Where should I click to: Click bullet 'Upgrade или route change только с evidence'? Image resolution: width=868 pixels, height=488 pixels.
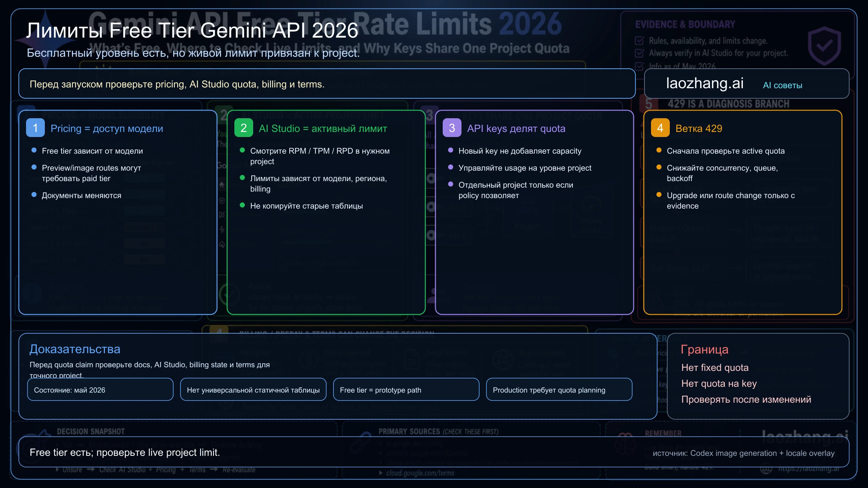pyautogui.click(x=731, y=201)
